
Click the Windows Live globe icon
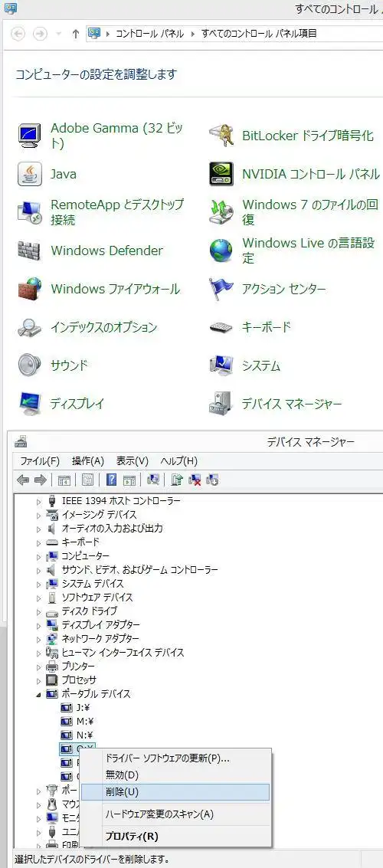pos(221,251)
